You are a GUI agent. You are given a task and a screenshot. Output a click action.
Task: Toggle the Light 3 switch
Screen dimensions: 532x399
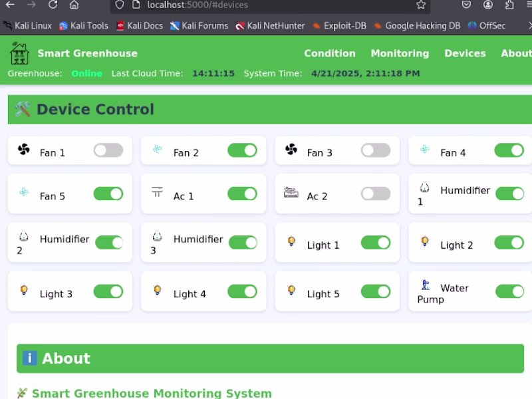(x=108, y=291)
